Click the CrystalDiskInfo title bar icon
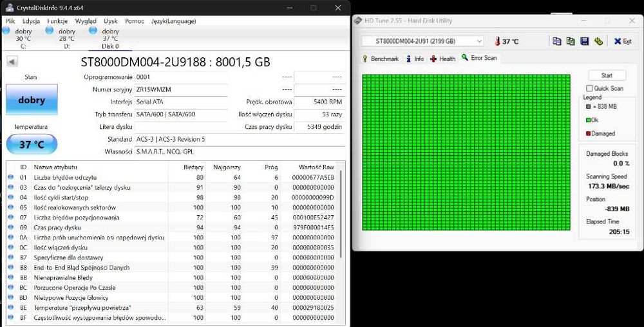This screenshot has height=327, width=644. pyautogui.click(x=9, y=8)
